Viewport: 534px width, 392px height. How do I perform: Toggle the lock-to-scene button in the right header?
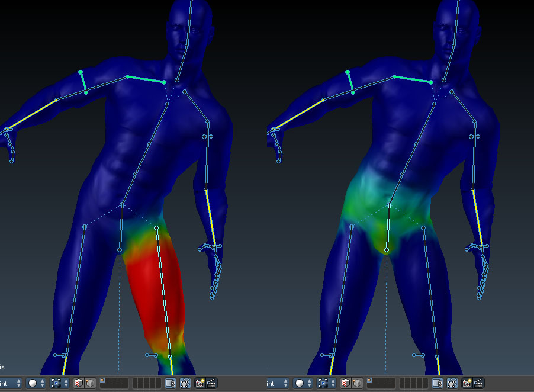coord(438,383)
